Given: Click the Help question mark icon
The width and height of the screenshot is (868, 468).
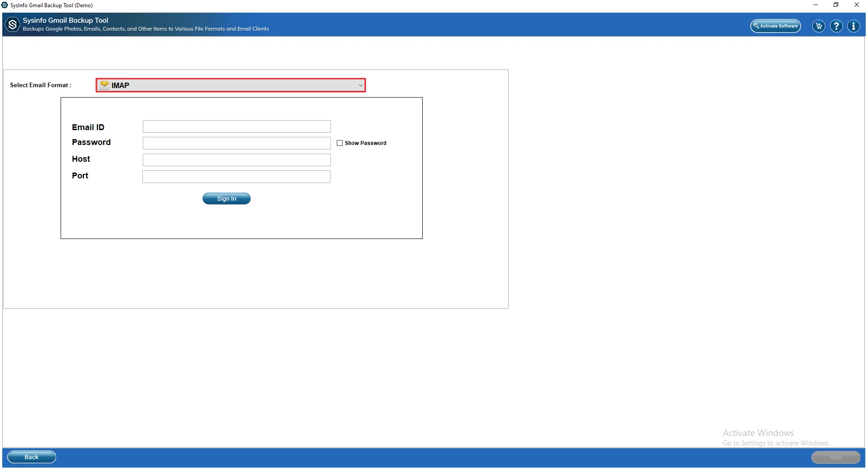Looking at the screenshot, I should click(x=836, y=26).
